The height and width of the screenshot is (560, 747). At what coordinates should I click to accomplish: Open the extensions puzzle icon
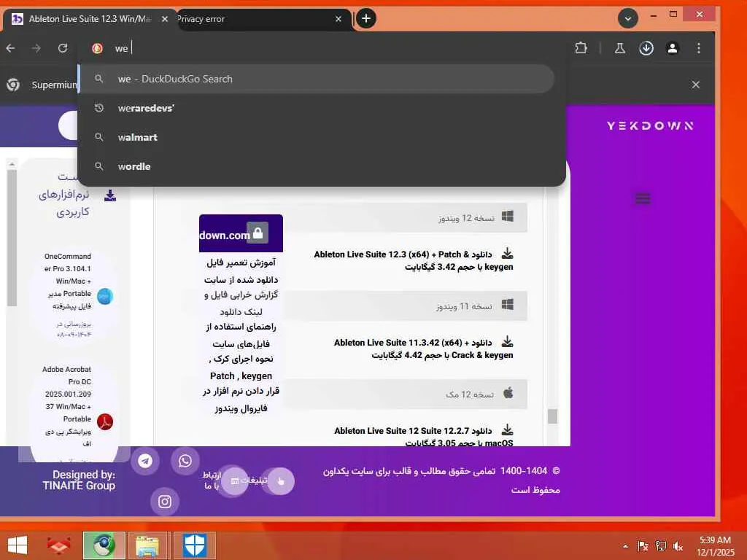(581, 48)
